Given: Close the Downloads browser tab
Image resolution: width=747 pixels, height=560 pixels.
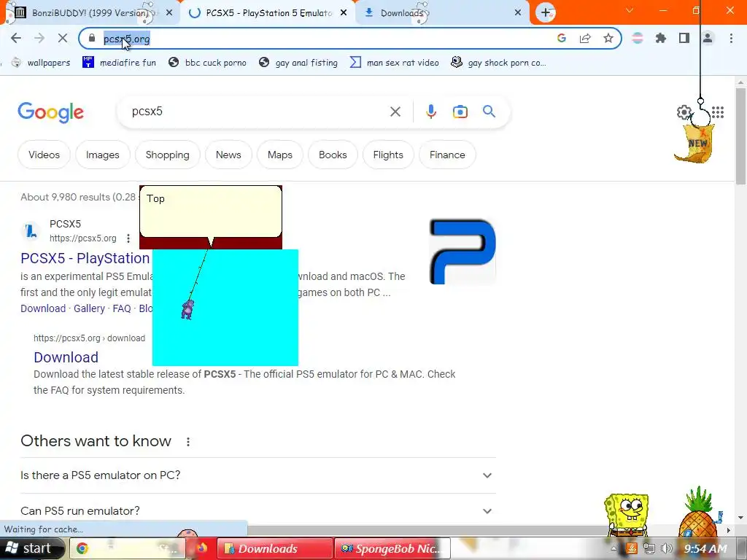Looking at the screenshot, I should tap(518, 13).
